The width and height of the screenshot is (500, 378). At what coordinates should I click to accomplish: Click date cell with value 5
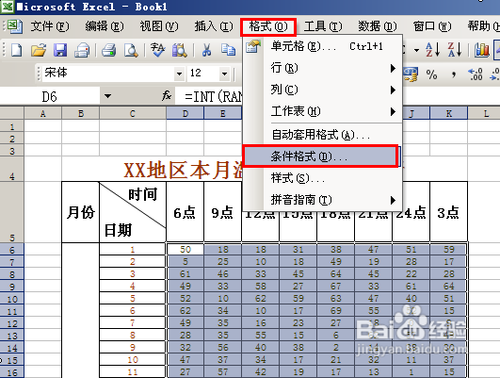[x=133, y=298]
